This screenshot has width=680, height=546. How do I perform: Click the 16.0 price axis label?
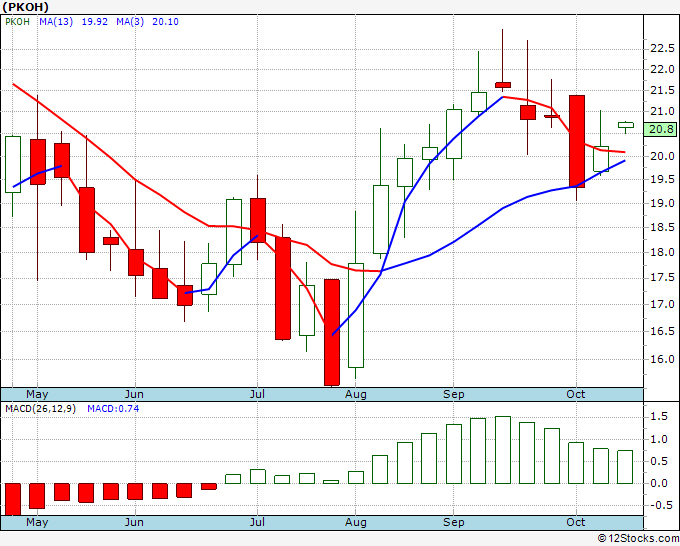pyautogui.click(x=662, y=359)
